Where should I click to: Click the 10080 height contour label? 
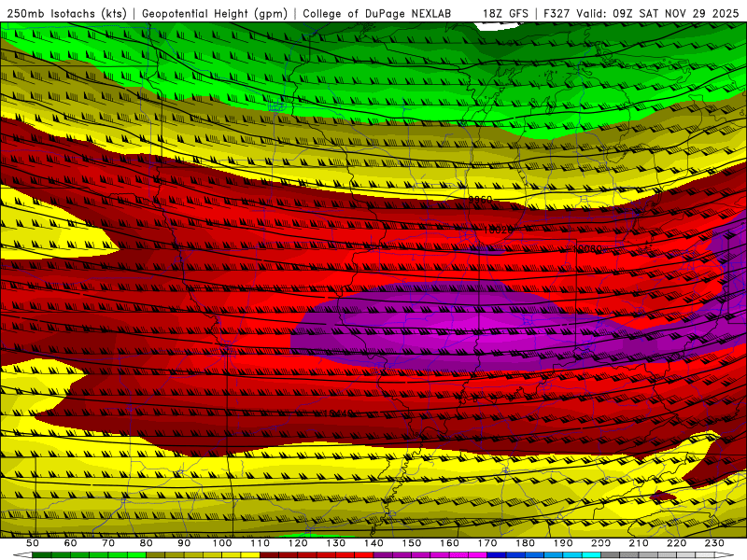pyautogui.click(x=589, y=248)
